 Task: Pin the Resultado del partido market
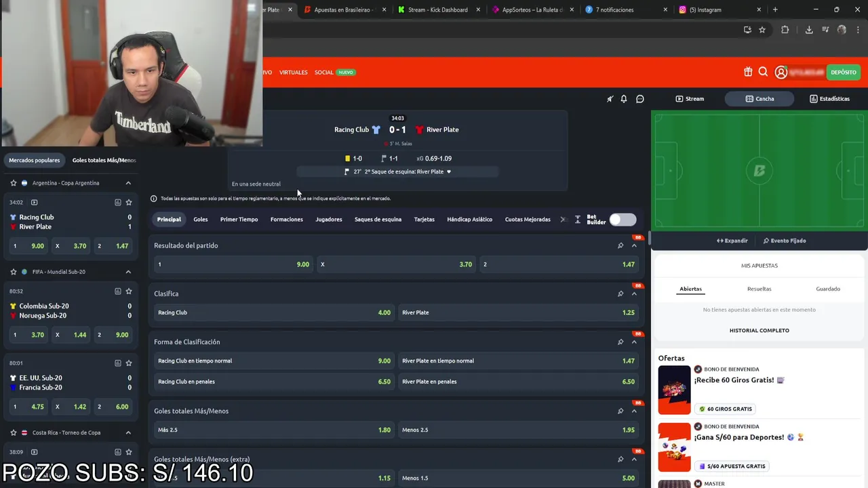(x=620, y=245)
